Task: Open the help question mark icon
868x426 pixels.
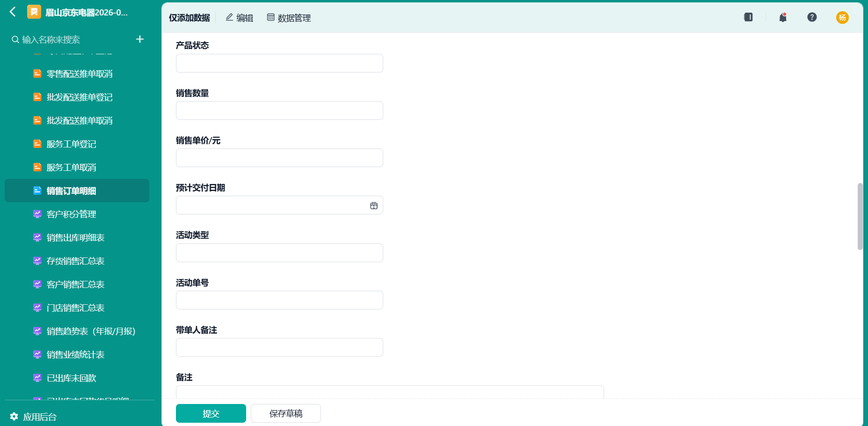Action: point(812,17)
